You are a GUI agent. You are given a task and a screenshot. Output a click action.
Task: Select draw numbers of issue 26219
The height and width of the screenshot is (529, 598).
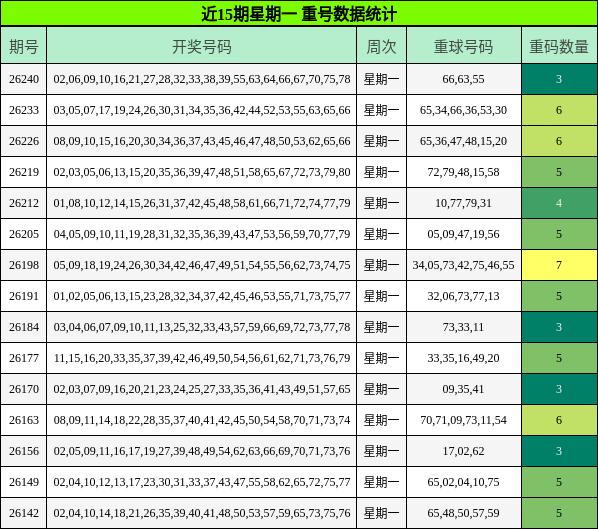point(202,172)
